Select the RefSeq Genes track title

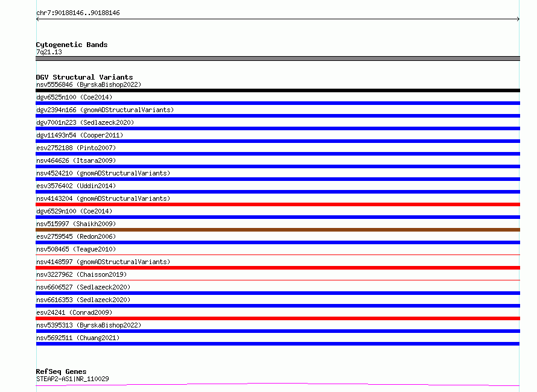point(61,371)
